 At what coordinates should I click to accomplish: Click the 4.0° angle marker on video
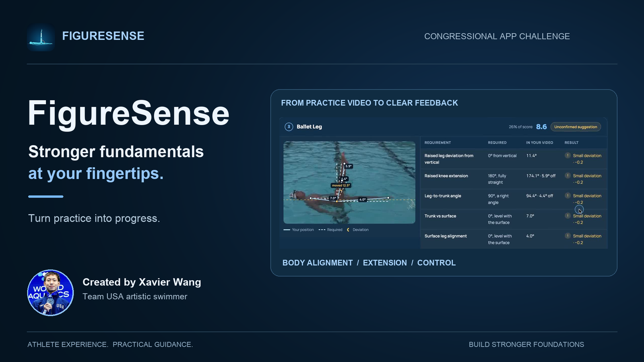pyautogui.click(x=363, y=200)
